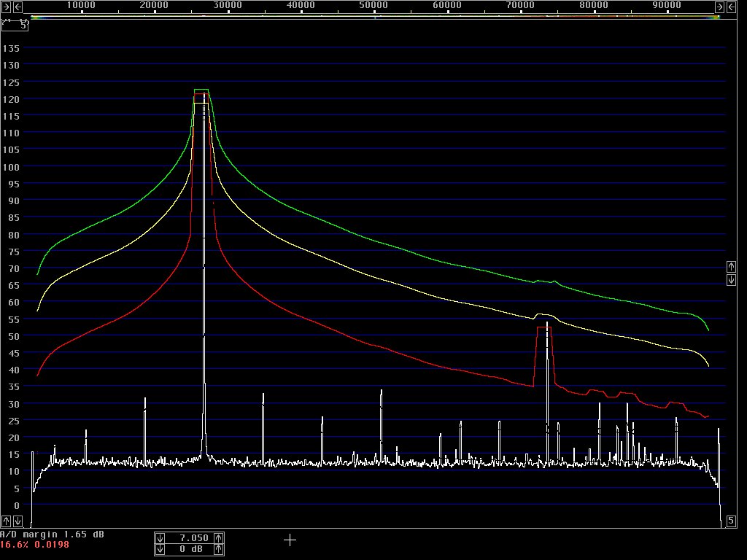Increase the 7.050 value with its up arrow
747x560 pixels.
tap(219, 538)
